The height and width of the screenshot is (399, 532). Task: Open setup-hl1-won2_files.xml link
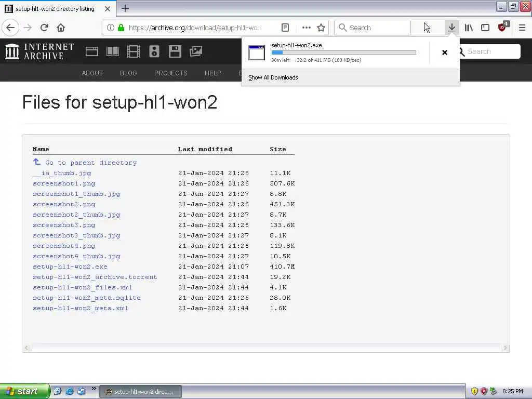pos(83,287)
